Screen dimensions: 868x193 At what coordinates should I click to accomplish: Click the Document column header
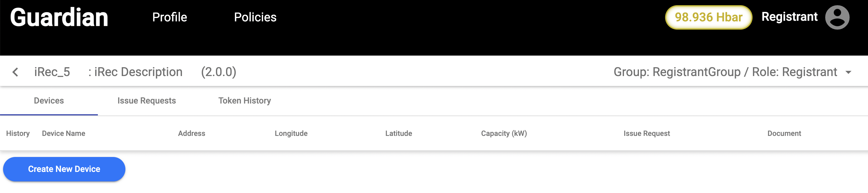pos(784,133)
